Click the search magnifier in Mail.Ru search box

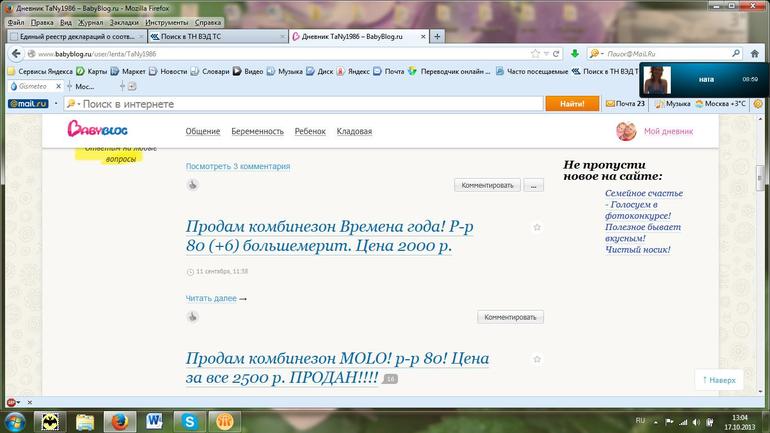(736, 53)
